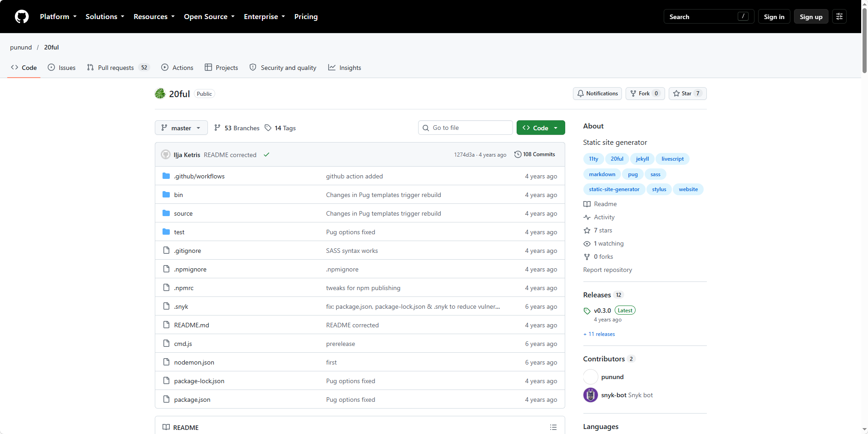The width and height of the screenshot is (868, 434).
Task: Click the green commit status checkmark
Action: pos(266,155)
